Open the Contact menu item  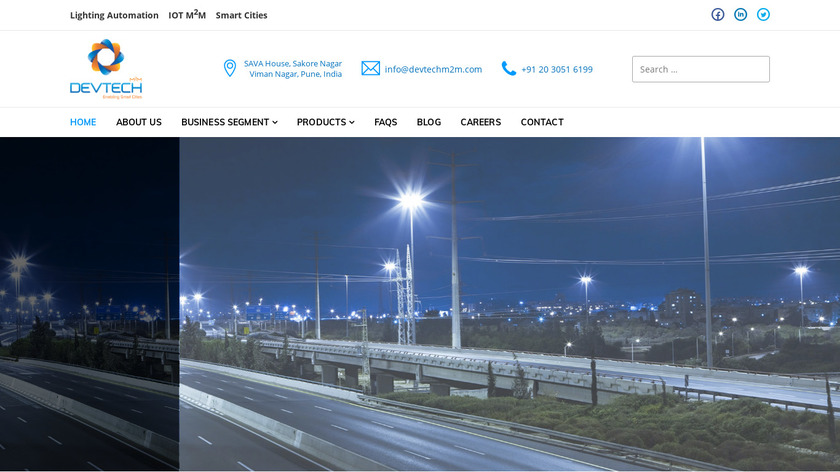tap(542, 122)
